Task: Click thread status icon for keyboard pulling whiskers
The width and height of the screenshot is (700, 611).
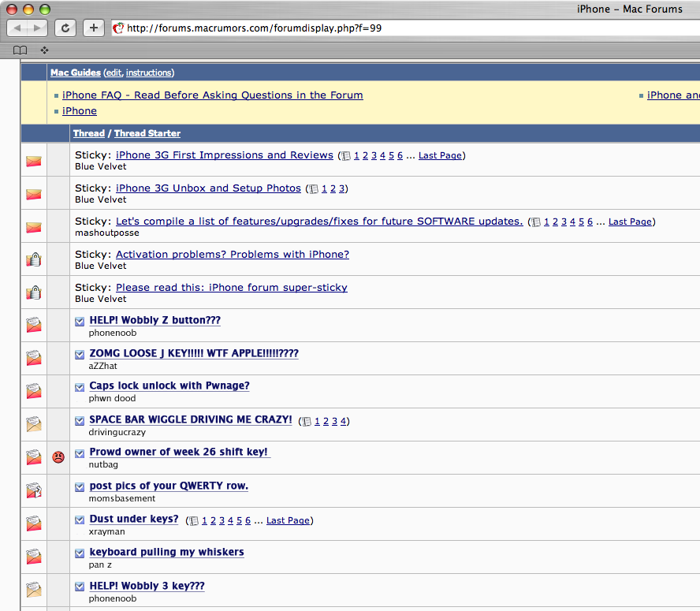Action: tap(33, 557)
